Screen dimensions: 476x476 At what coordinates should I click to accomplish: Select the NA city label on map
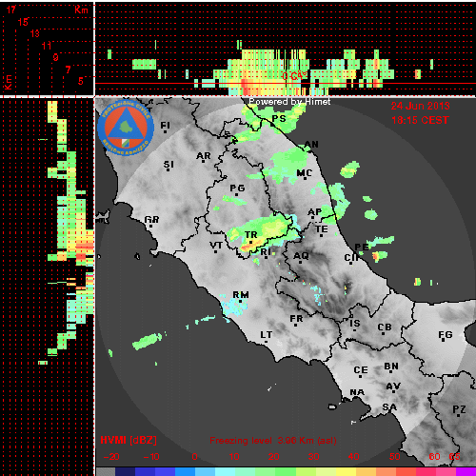pyautogui.click(x=357, y=392)
